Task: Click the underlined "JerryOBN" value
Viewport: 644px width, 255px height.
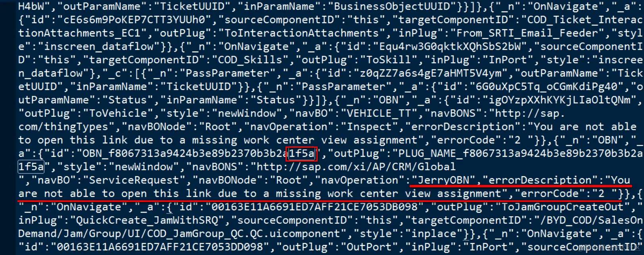Action: tap(443, 180)
